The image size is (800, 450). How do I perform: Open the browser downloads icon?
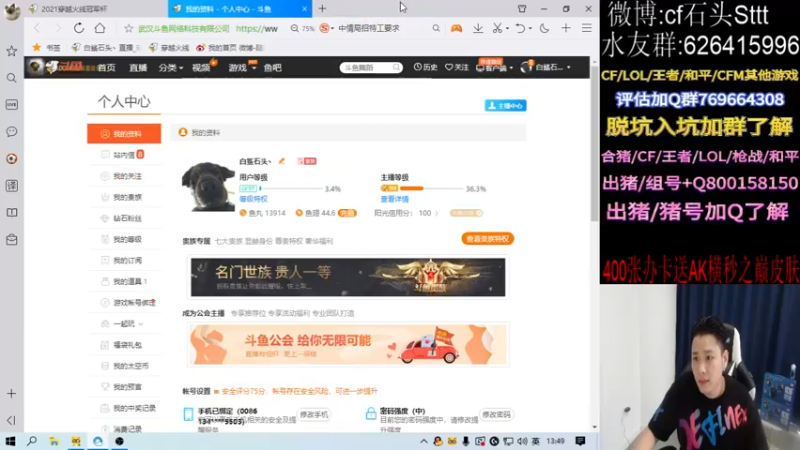[478, 29]
